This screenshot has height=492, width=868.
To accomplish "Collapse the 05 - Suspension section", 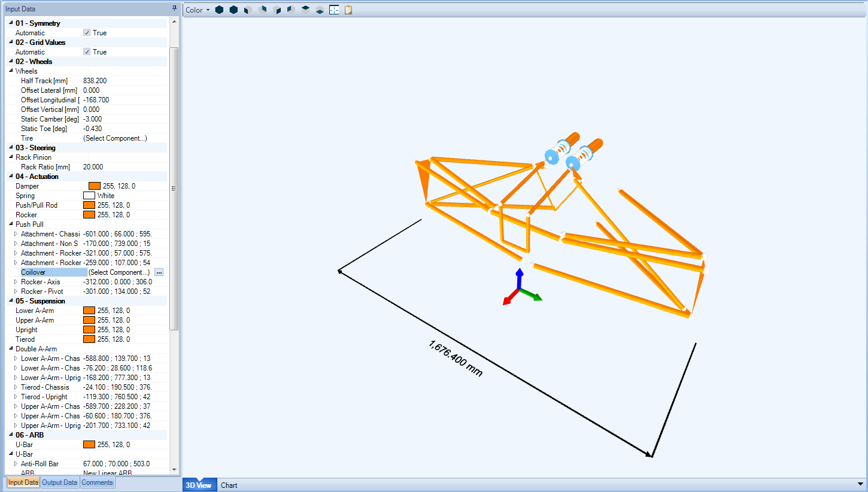I will (11, 301).
